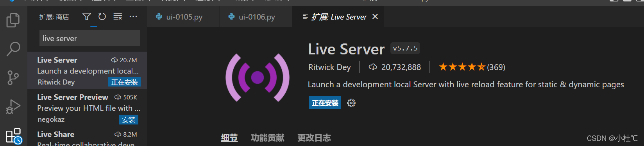Click the 20.7M download count
The height and width of the screenshot is (146, 644).
pos(124,60)
